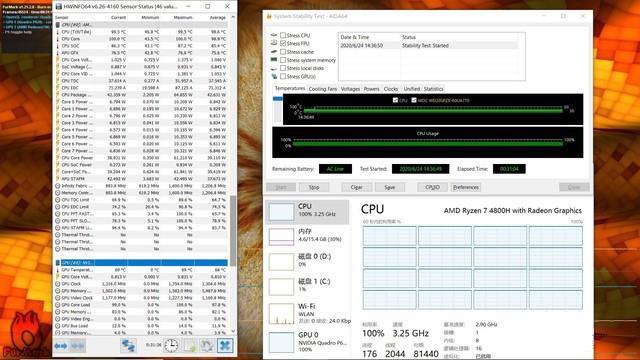640x360 pixels.
Task: Select the 'APU GFX' sensor row
Action: pyautogui.click(x=141, y=53)
